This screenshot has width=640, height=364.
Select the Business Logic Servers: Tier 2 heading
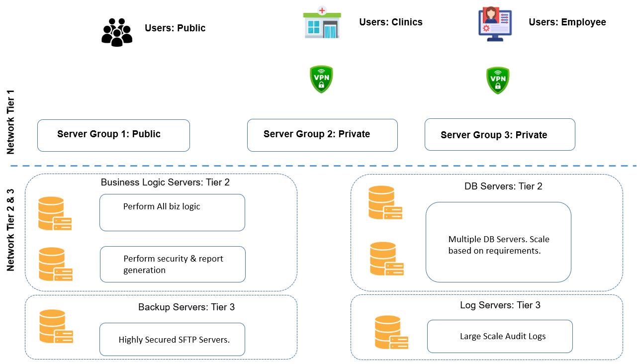(165, 182)
